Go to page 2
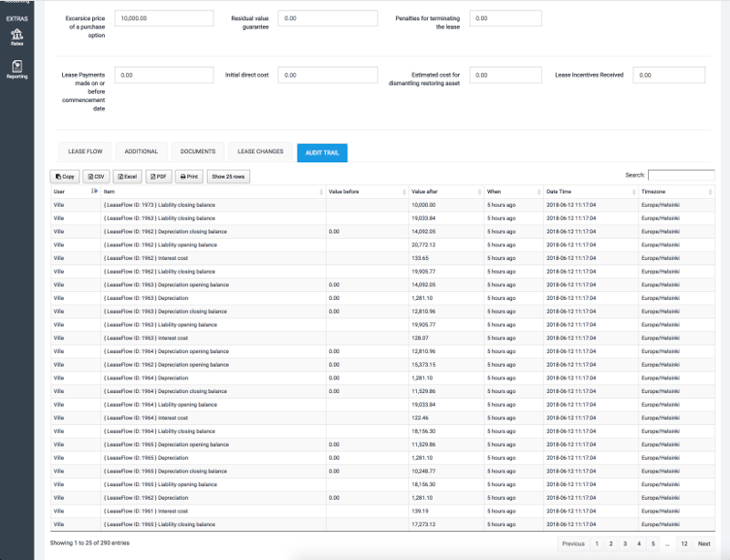Screen dimensions: 730x560 pos(610,544)
